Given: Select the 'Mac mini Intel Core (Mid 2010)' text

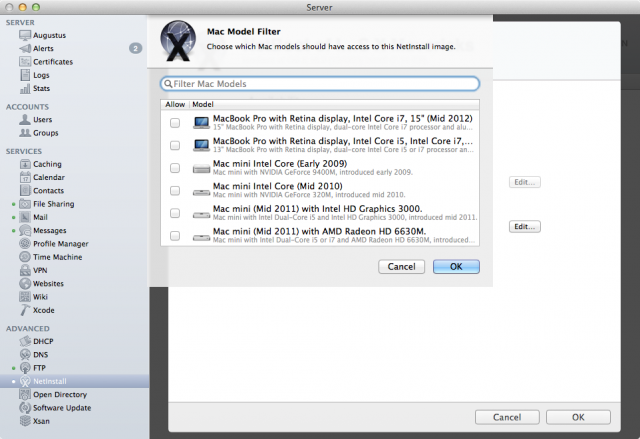Looking at the screenshot, I should coord(278,186).
